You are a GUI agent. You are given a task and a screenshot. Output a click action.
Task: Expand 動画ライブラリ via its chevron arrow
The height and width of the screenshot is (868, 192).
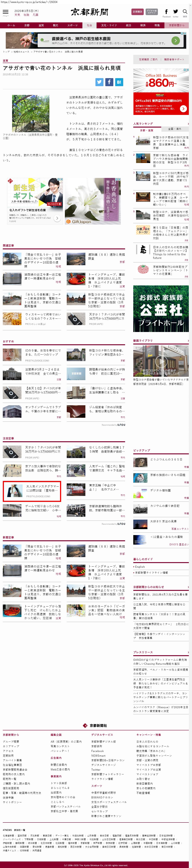pyautogui.click(x=188, y=341)
